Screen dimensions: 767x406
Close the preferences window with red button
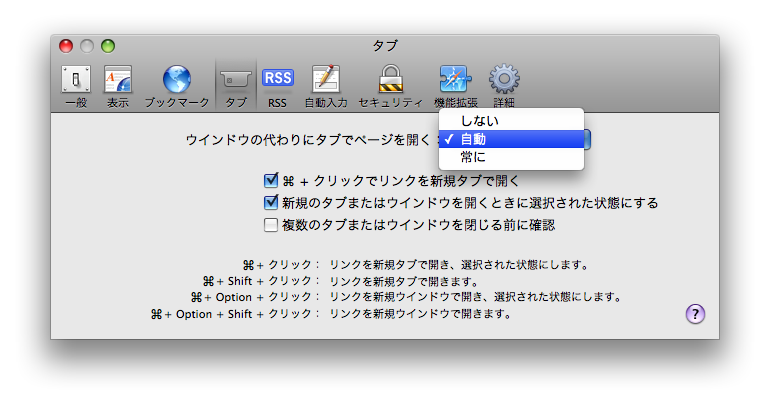[x=66, y=46]
